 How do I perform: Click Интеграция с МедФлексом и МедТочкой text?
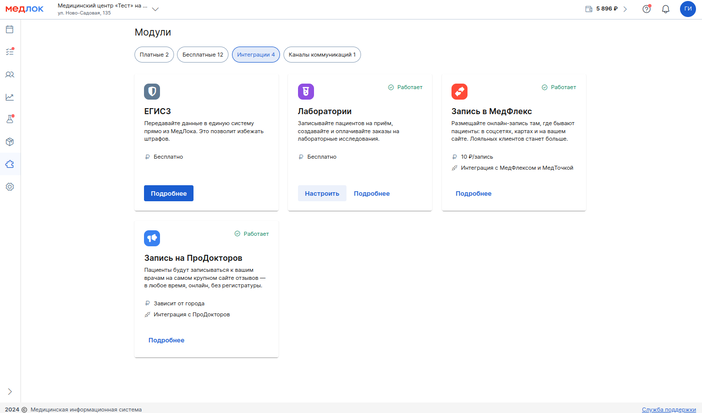(x=517, y=168)
